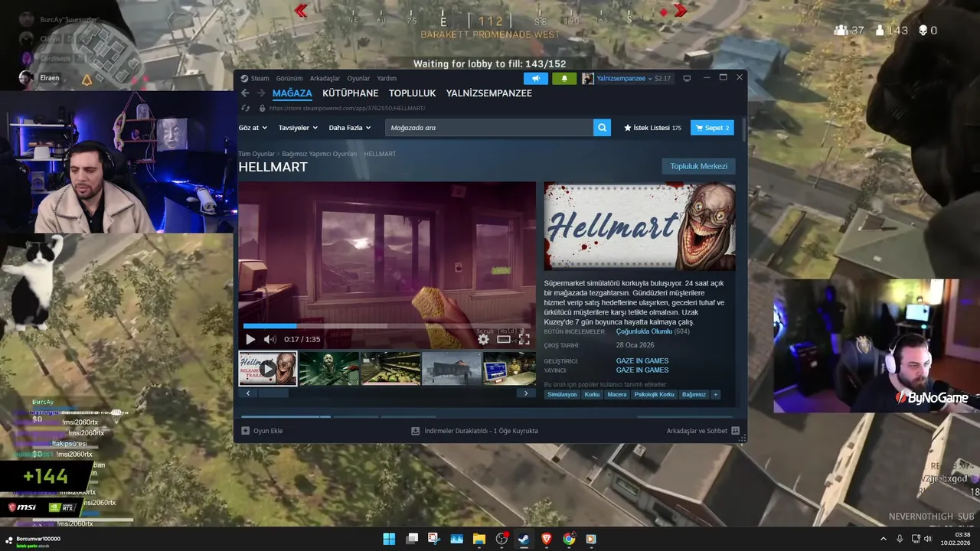Image resolution: width=980 pixels, height=551 pixels.
Task: Open the Arkadaşlar menu
Action: point(325,78)
